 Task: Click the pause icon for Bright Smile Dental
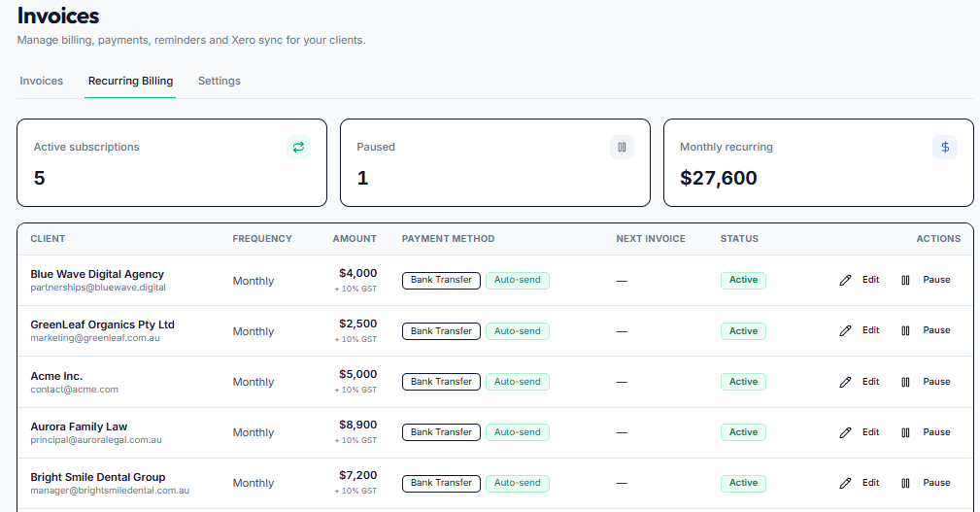point(905,483)
